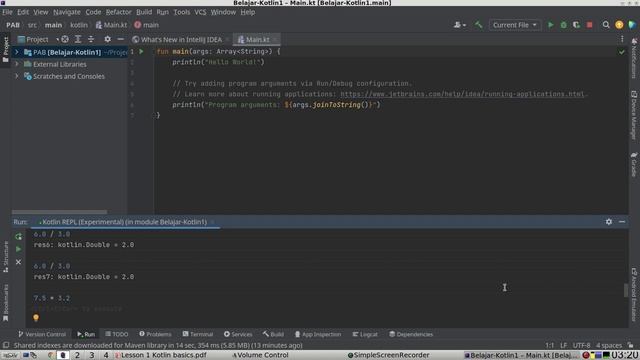
Task: Open the Project side tool window tab
Action: click(x=6, y=49)
